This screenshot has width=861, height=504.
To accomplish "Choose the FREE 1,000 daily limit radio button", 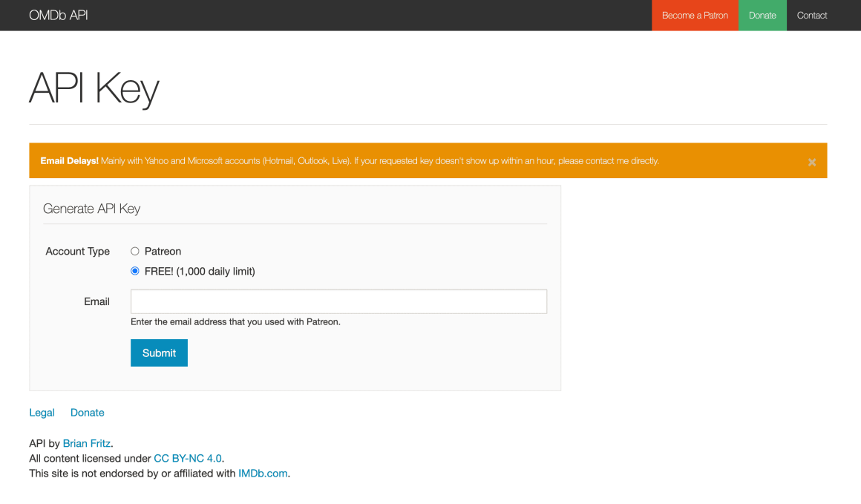I will click(x=135, y=272).
